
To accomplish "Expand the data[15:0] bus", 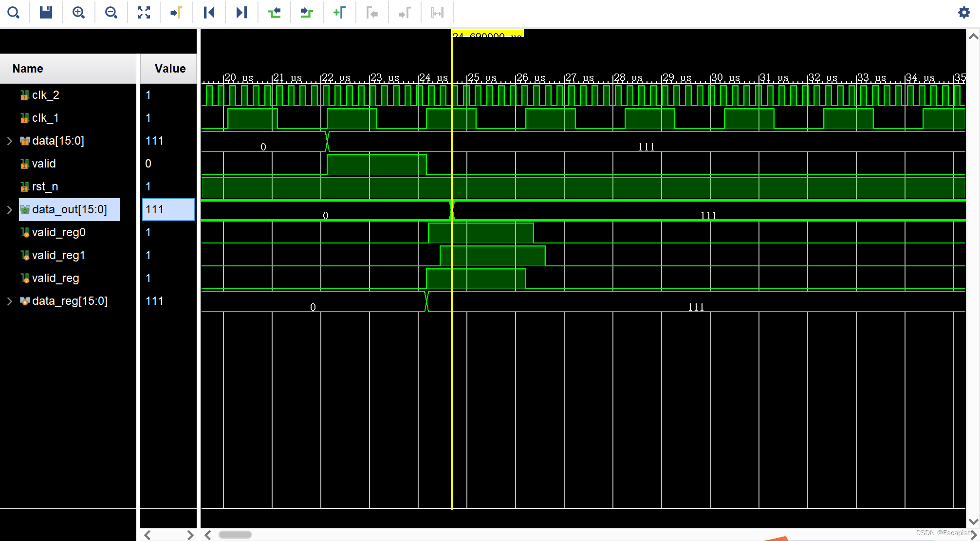I will (9, 141).
